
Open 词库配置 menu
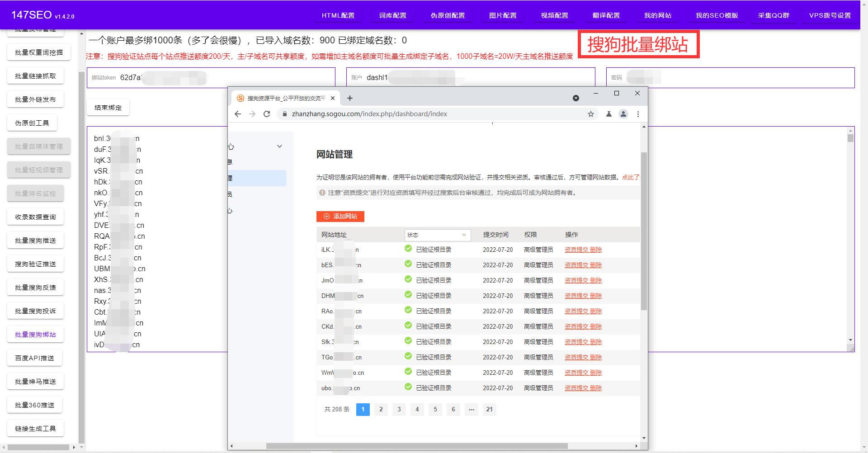coord(393,15)
